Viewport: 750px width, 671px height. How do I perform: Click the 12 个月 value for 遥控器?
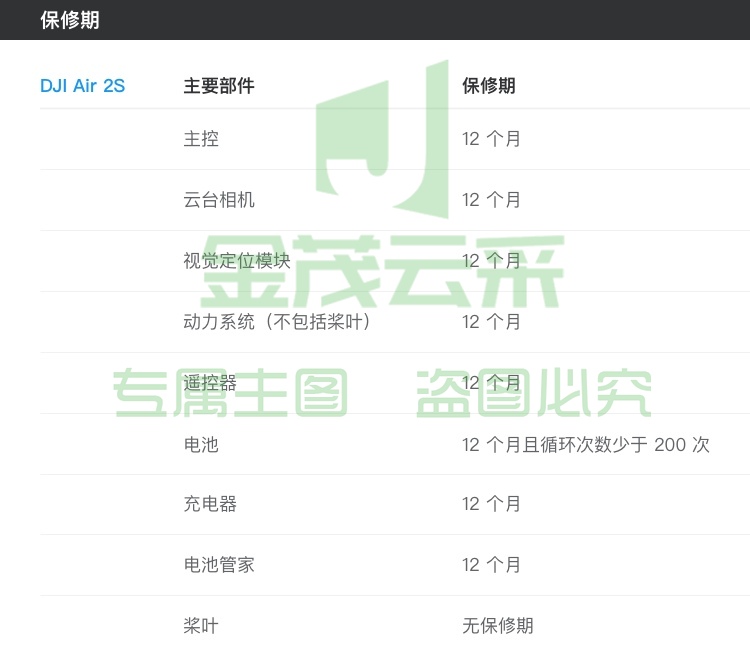coord(491,383)
